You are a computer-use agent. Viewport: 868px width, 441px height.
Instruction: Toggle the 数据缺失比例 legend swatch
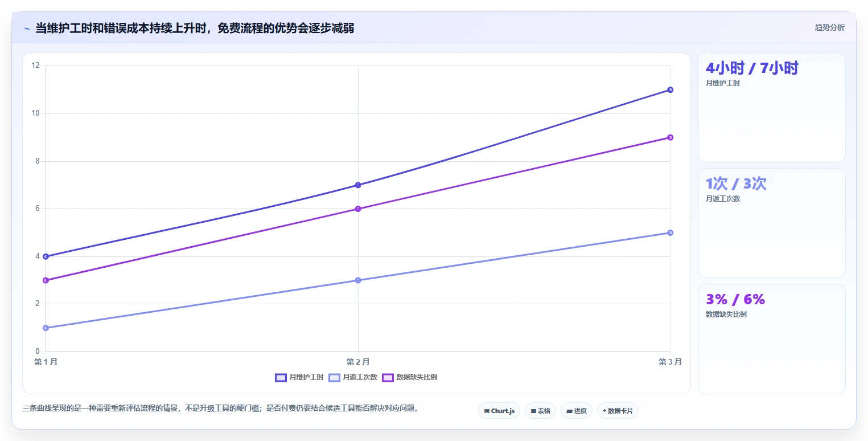click(388, 377)
